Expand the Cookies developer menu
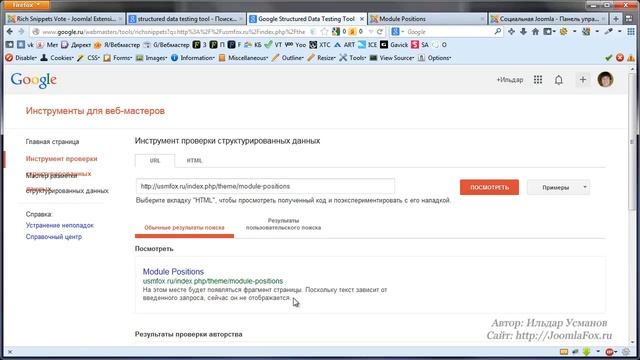The height and width of the screenshot is (360, 640). [x=57, y=58]
